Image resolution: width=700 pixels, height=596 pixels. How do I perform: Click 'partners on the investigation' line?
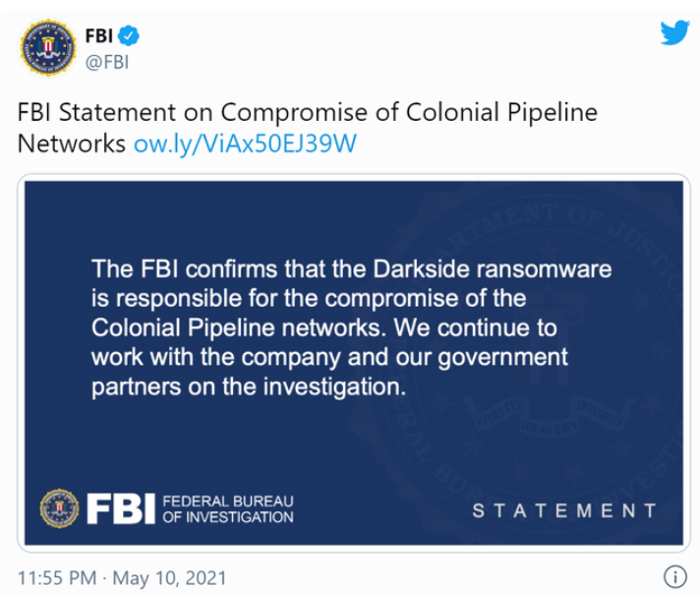(249, 387)
